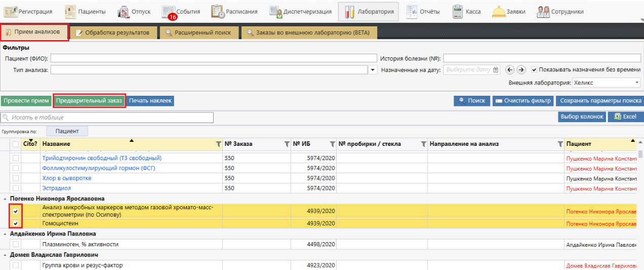This screenshot has width=644, height=270.
Task: Uncheck Показывать назначения без времени checkbox
Action: tap(534, 70)
